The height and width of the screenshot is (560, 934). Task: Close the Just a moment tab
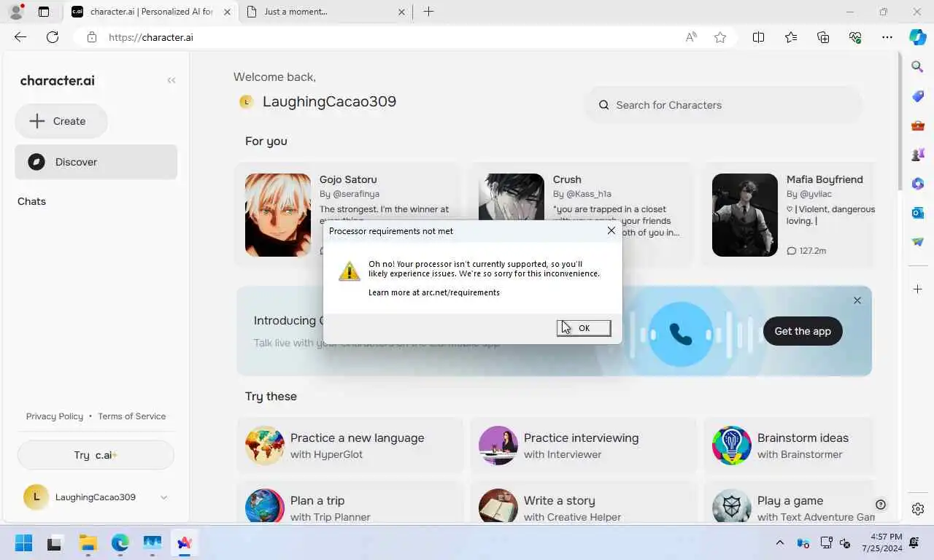point(402,12)
